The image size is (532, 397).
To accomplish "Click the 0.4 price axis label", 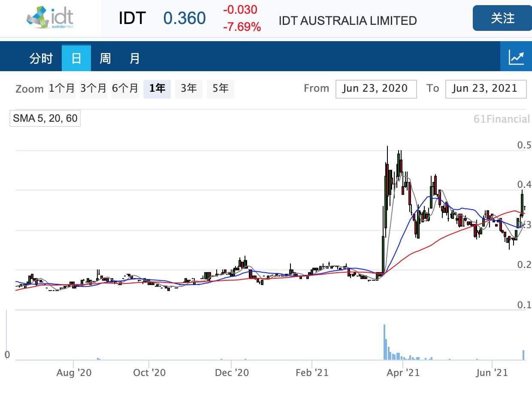I will point(524,185).
